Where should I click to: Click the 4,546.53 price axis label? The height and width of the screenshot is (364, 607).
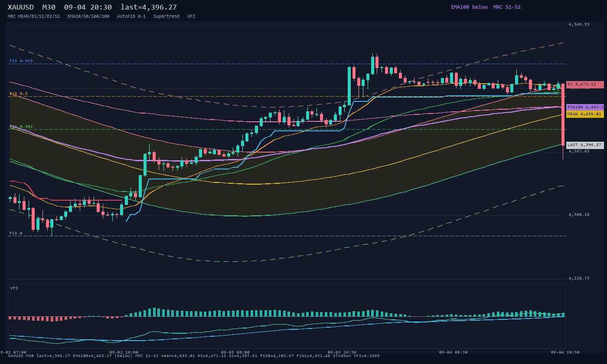[579, 25]
